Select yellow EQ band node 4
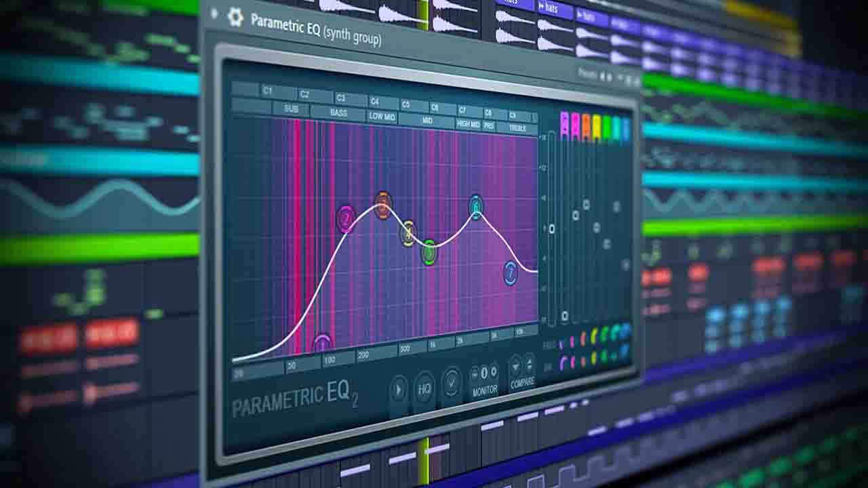This screenshot has height=488, width=868. [408, 233]
